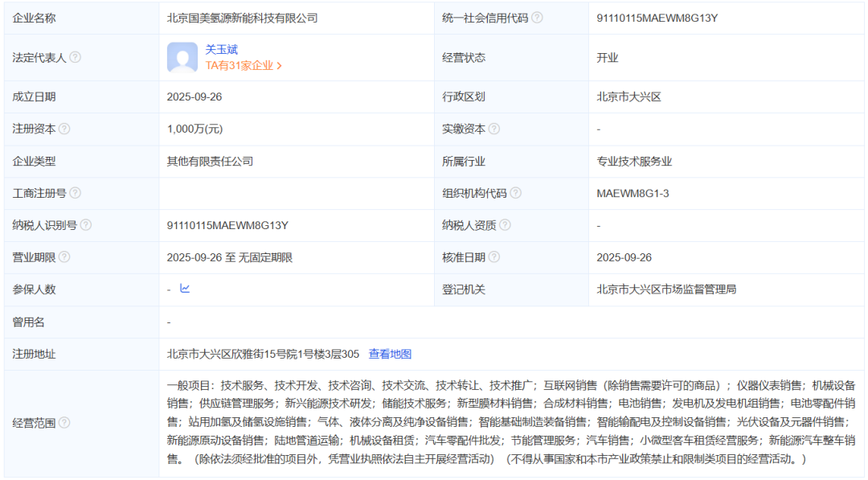This screenshot has width=868, height=480.
Task: Click help icon next to 经营范围
Action: click(x=64, y=423)
